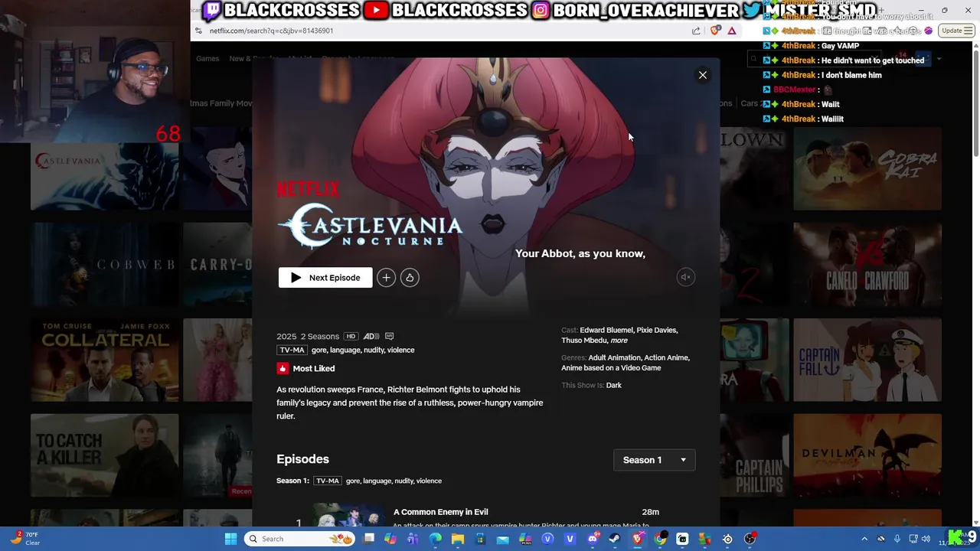
Task: Open the Season 1 dropdown
Action: [x=655, y=460]
